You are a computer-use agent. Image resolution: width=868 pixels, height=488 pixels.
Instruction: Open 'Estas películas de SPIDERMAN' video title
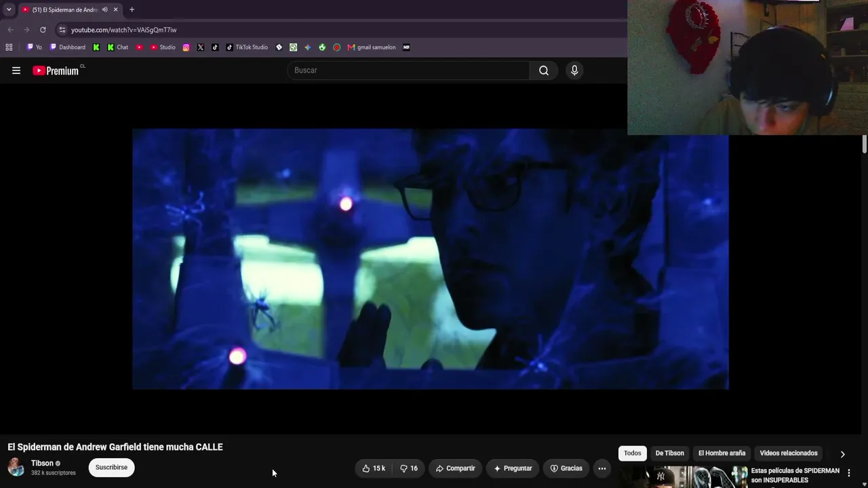point(795,476)
